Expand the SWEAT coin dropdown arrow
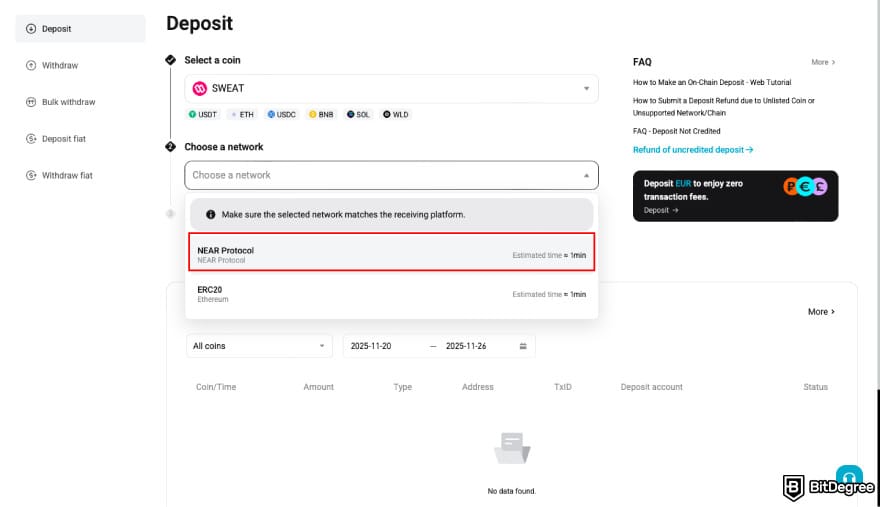Screen dimensions: 880x507 click(586, 88)
